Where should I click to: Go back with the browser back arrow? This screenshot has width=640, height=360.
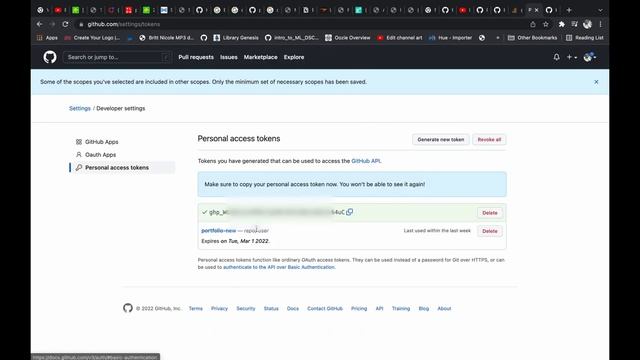coord(40,24)
